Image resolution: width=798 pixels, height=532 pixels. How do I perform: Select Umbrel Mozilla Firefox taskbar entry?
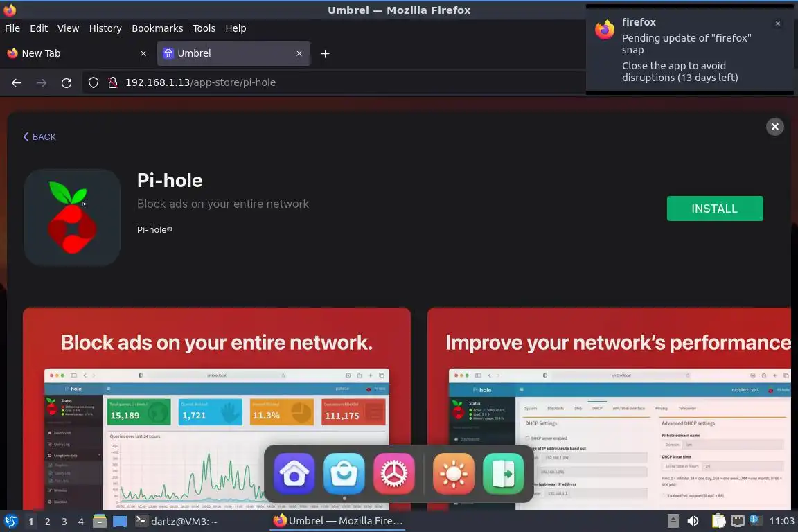pyautogui.click(x=337, y=521)
